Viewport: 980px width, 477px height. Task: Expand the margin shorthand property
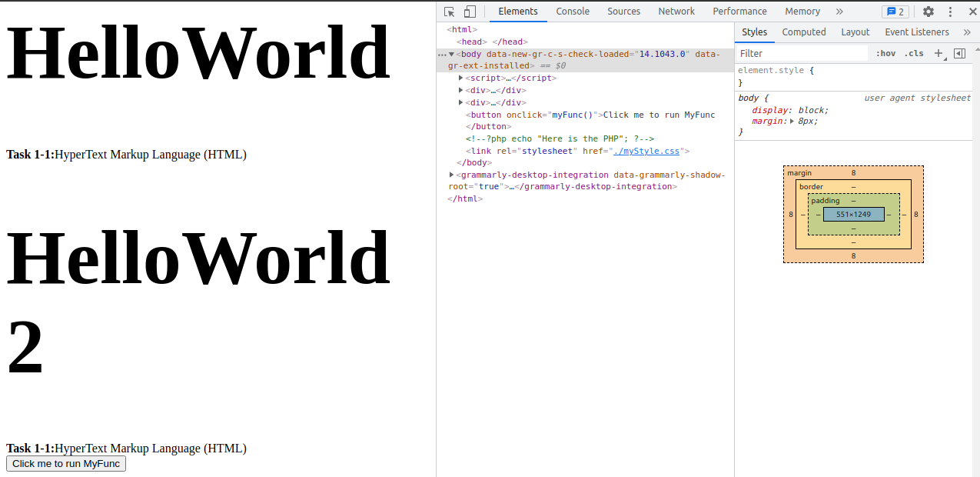pos(792,122)
